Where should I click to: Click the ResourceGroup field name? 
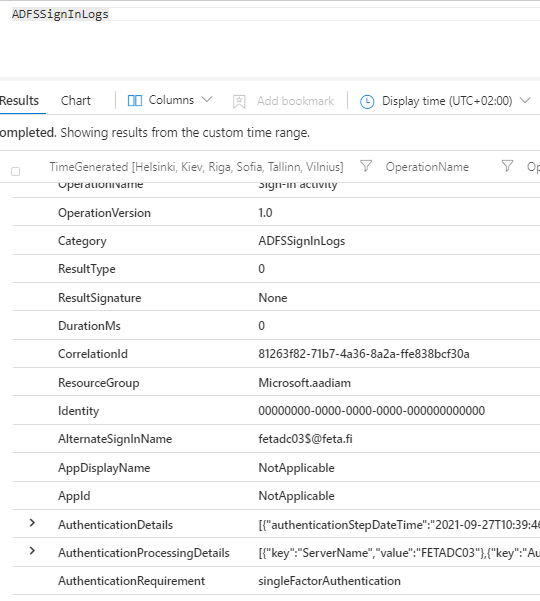99,383
